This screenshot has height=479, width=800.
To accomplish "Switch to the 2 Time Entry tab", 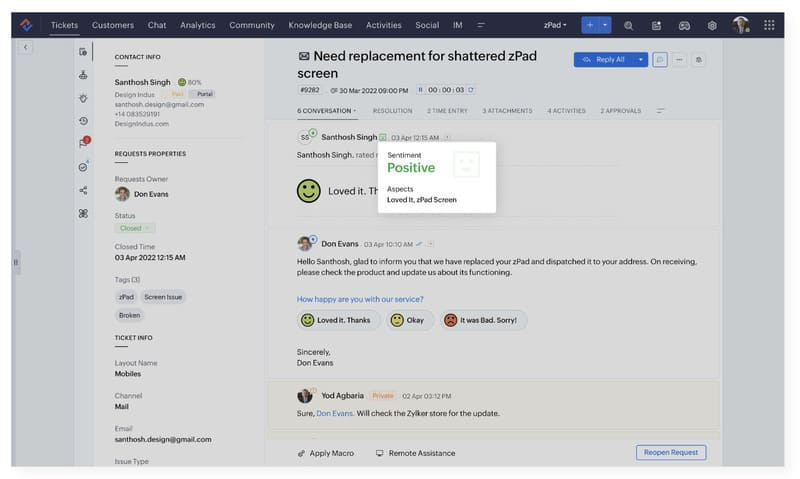I will click(447, 111).
